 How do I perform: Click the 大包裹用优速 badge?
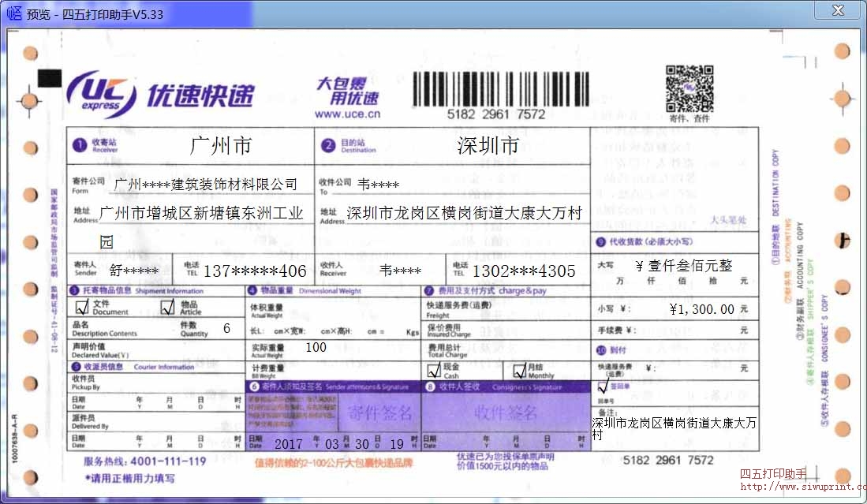[x=348, y=89]
